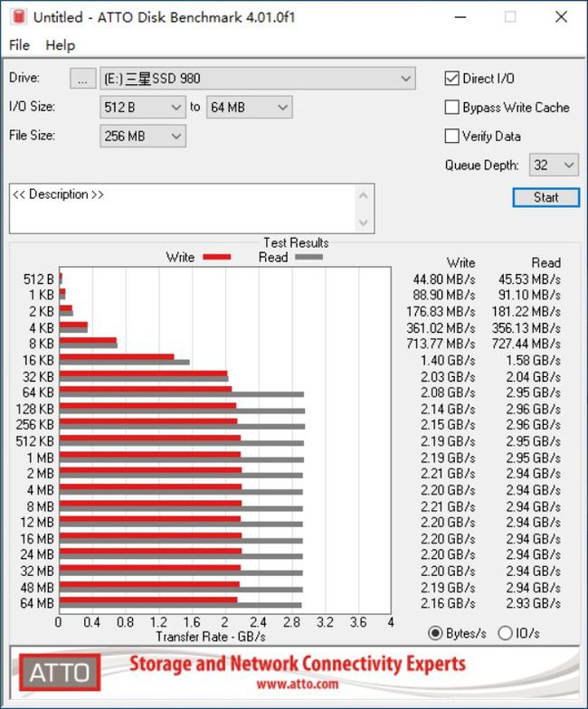
Task: Enable Bypass Write Cache
Action: [x=452, y=107]
